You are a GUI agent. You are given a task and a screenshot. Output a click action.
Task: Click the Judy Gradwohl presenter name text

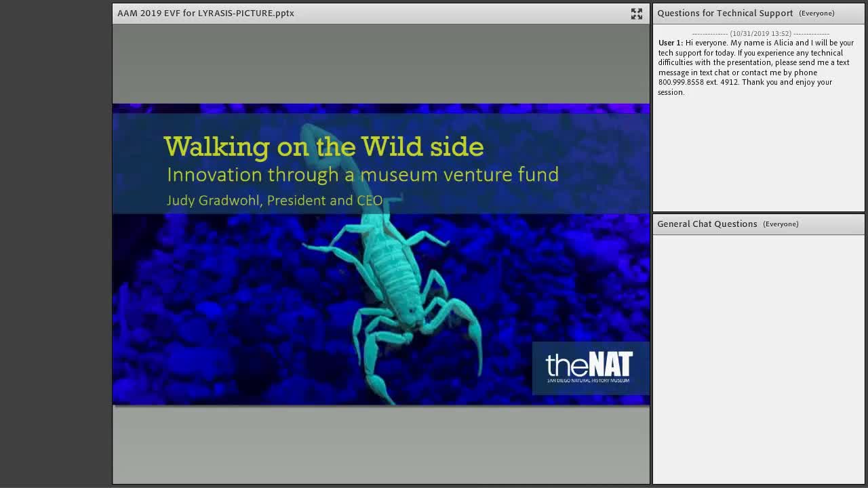pyautogui.click(x=275, y=201)
